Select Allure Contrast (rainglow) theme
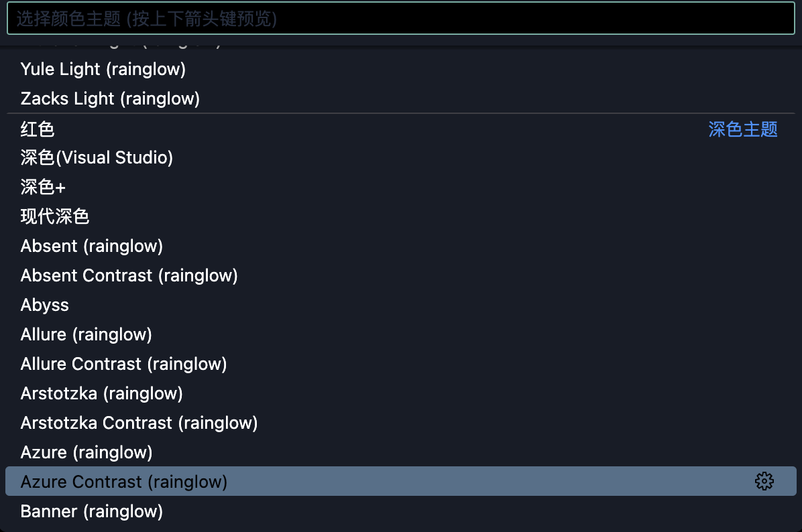The image size is (802, 532). click(x=401, y=364)
